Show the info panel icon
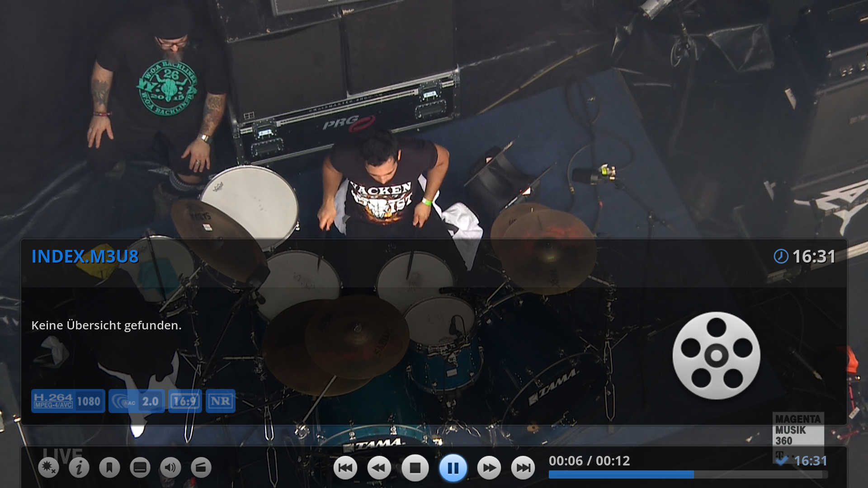This screenshot has width=868, height=488. coord(79,468)
